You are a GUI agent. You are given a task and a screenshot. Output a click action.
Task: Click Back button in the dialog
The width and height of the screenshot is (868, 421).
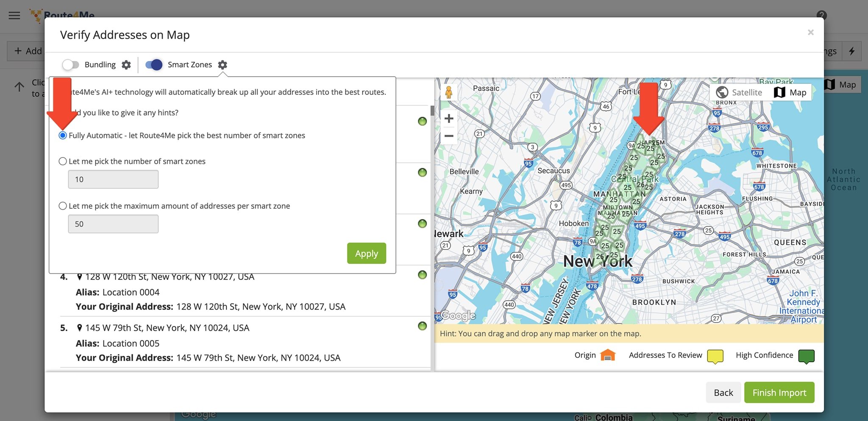tap(723, 393)
